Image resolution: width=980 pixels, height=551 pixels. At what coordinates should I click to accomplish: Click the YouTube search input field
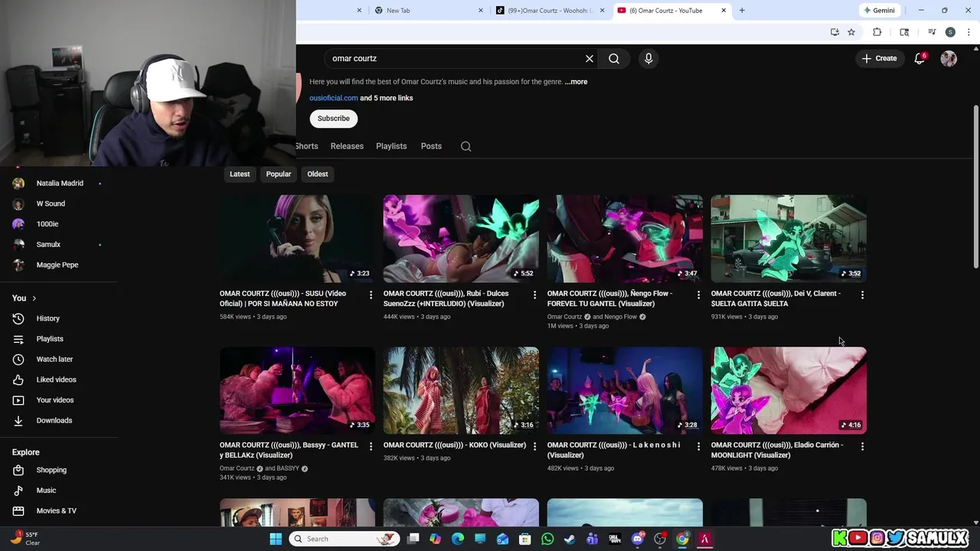click(x=455, y=58)
